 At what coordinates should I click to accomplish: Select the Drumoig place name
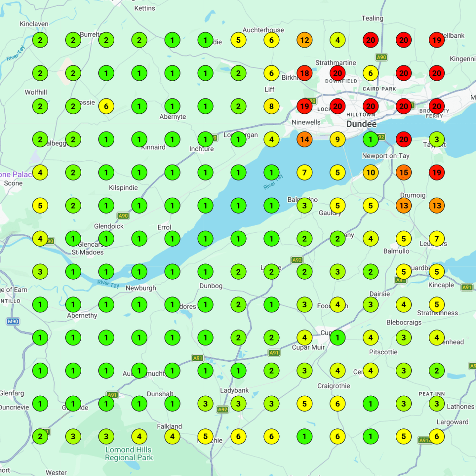point(413,195)
